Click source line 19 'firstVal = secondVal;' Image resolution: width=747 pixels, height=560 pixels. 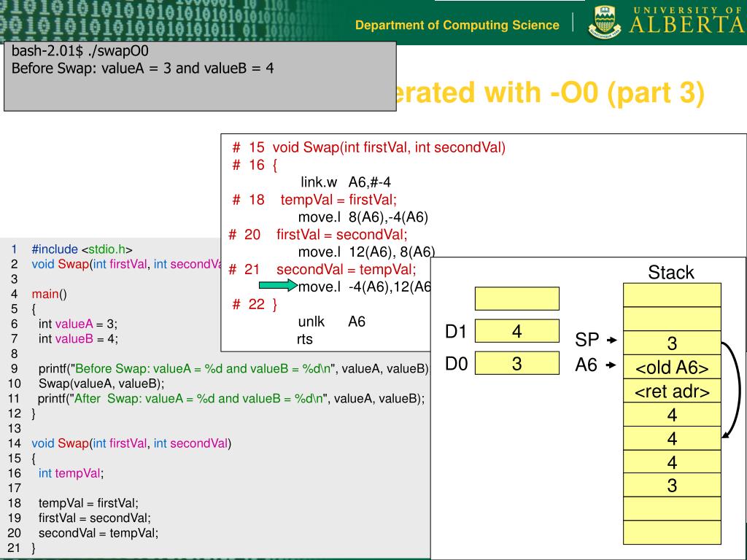click(x=94, y=518)
